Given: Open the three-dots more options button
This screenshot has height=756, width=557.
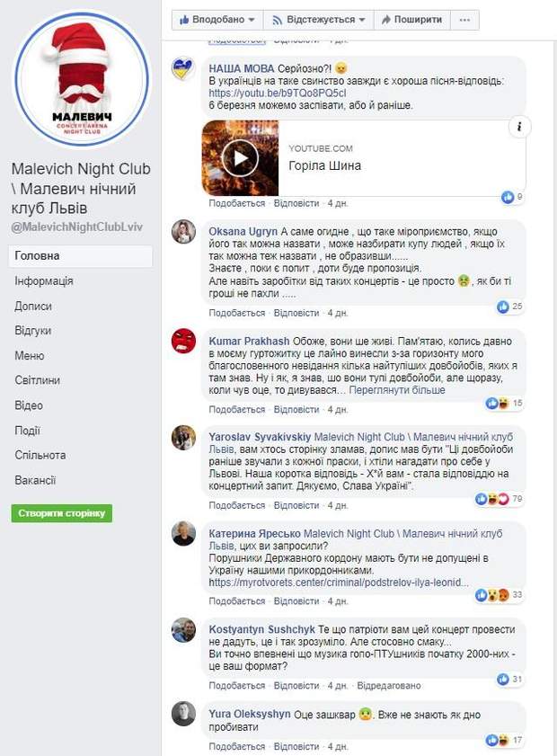Looking at the screenshot, I should pos(464,21).
